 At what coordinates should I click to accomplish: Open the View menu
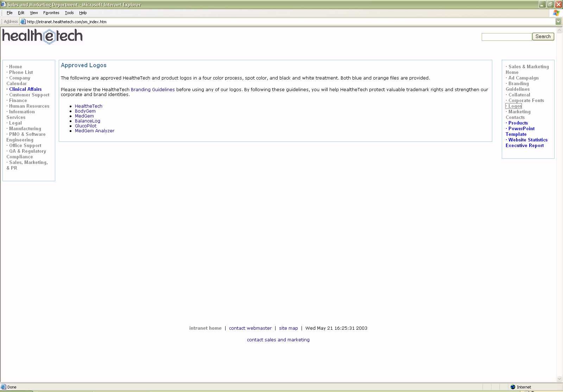click(x=34, y=13)
